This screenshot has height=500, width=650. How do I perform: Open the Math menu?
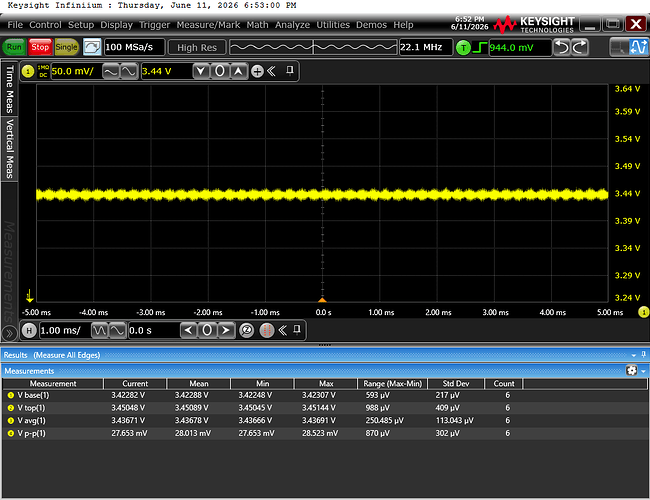tap(257, 25)
